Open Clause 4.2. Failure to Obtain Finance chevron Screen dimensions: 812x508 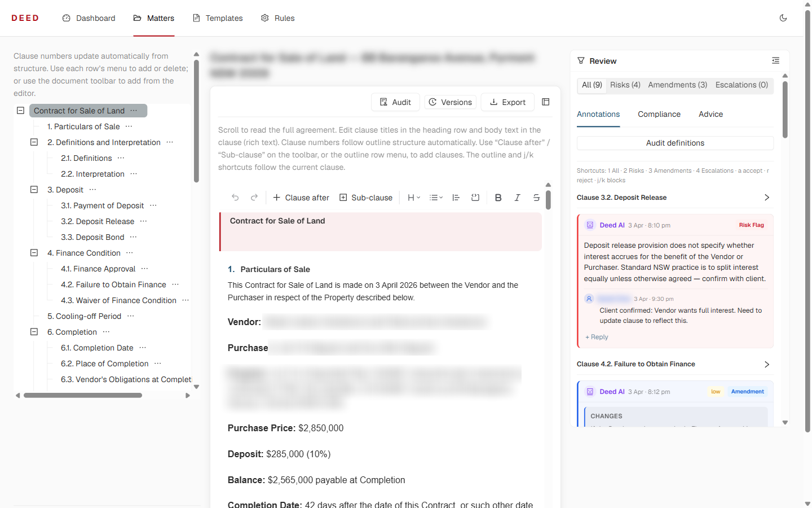[766, 364]
